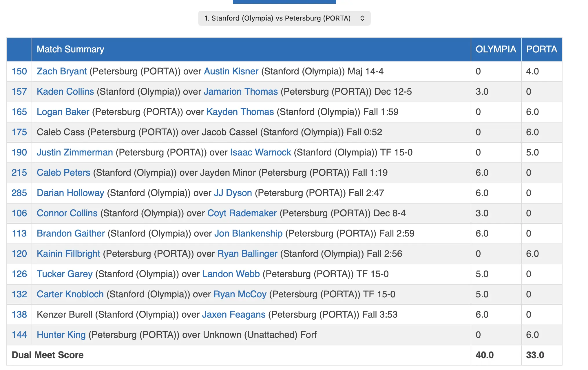Click Isaac Warnock name link
The height and width of the screenshot is (370, 588).
click(260, 152)
